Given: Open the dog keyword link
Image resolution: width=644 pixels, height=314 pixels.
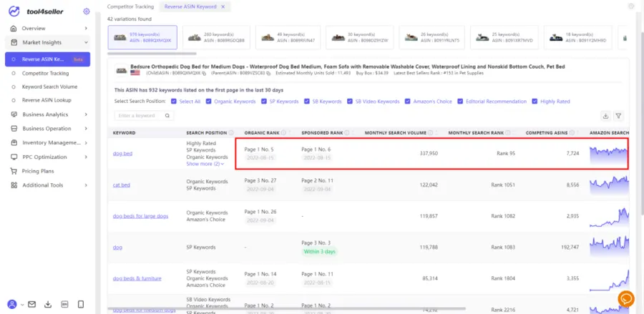Looking at the screenshot, I should pyautogui.click(x=117, y=247).
